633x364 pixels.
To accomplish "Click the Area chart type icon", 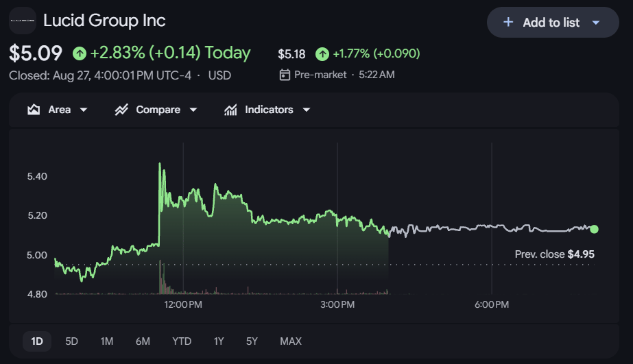I will (x=34, y=110).
